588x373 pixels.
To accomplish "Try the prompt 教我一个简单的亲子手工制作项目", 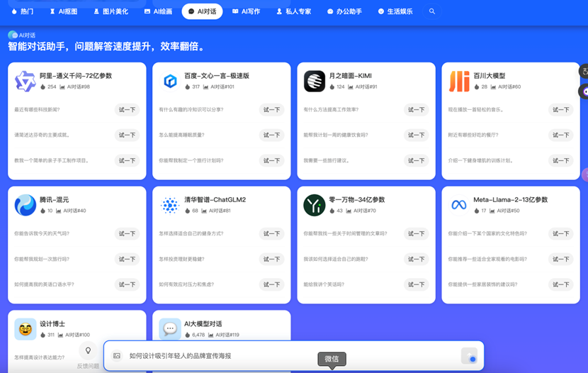I will 127,160.
